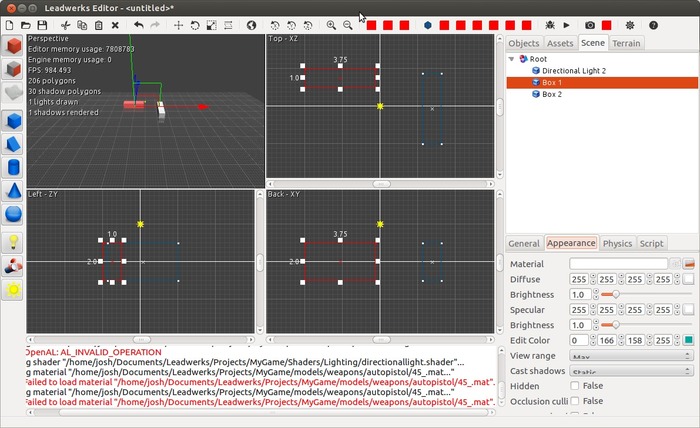This screenshot has width=700, height=428.
Task: Click the Edit Color 166 value field
Action: point(606,341)
